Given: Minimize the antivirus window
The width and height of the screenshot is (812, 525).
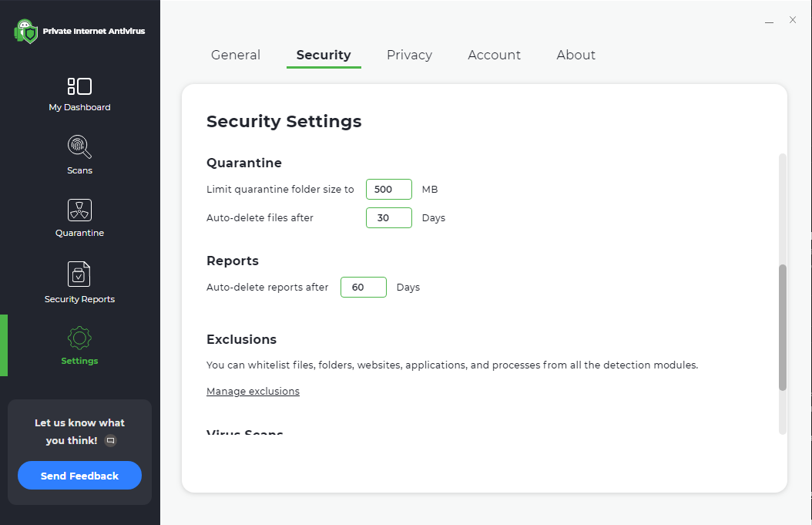Looking at the screenshot, I should pyautogui.click(x=770, y=21).
